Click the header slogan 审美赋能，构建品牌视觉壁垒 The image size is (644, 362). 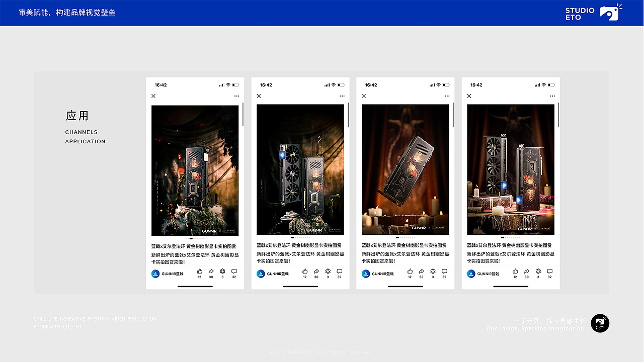point(67,12)
